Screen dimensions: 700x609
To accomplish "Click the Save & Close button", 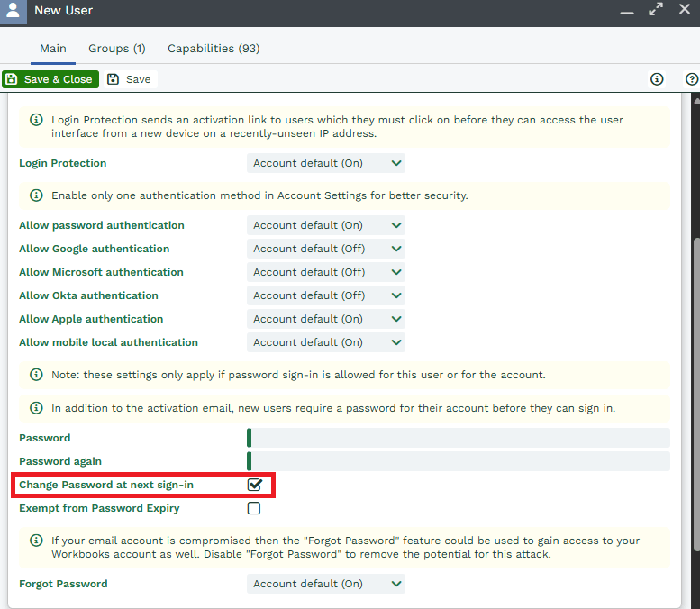I will pyautogui.click(x=50, y=79).
